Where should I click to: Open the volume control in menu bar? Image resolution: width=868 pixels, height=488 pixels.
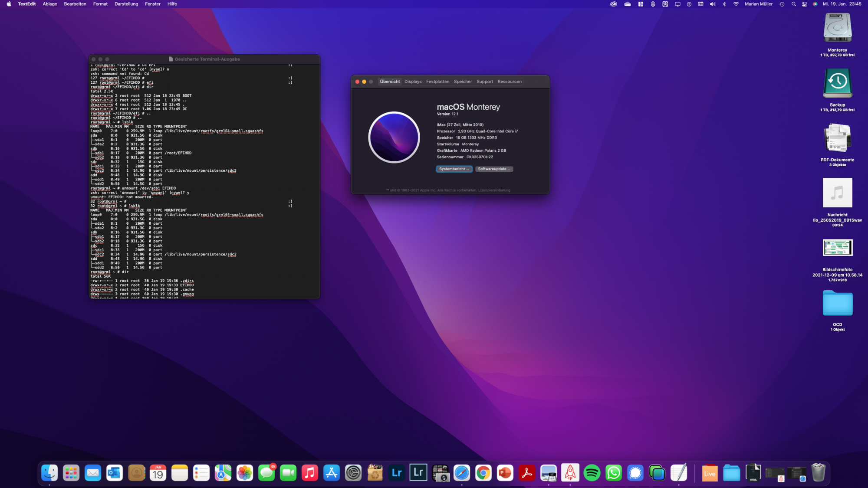coord(712,4)
